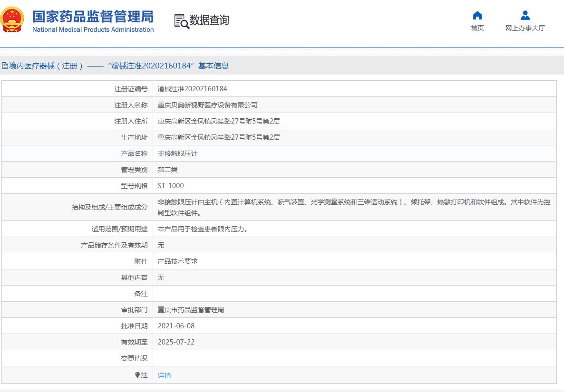Click the 审批部门 label

pos(134,310)
